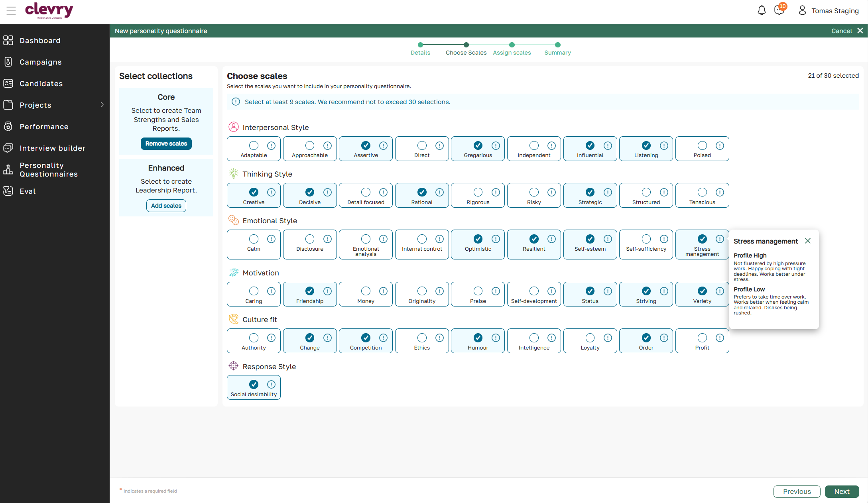Go to Interview builder in sidebar
This screenshot has height=503, width=868.
coord(52,148)
